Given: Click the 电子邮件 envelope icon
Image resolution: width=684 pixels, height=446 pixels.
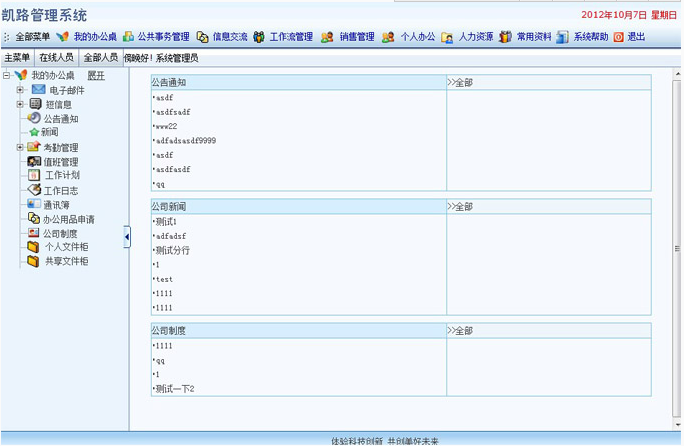Looking at the screenshot, I should tap(38, 90).
